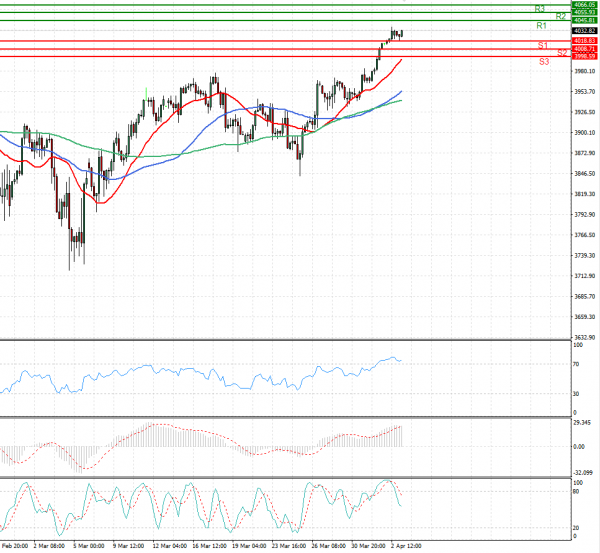The width and height of the screenshot is (600, 553).
Task: Click the 26 Mar 08:00 time label
Action: click(329, 546)
